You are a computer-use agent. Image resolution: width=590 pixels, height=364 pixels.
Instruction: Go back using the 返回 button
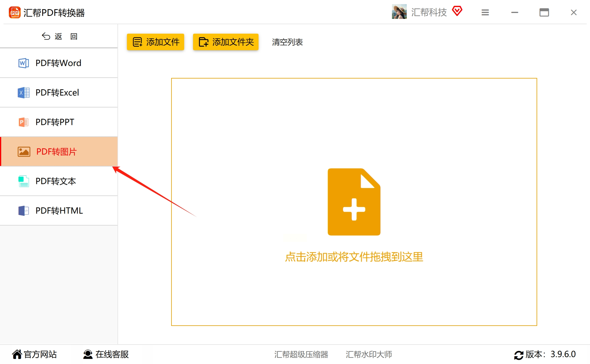(59, 36)
